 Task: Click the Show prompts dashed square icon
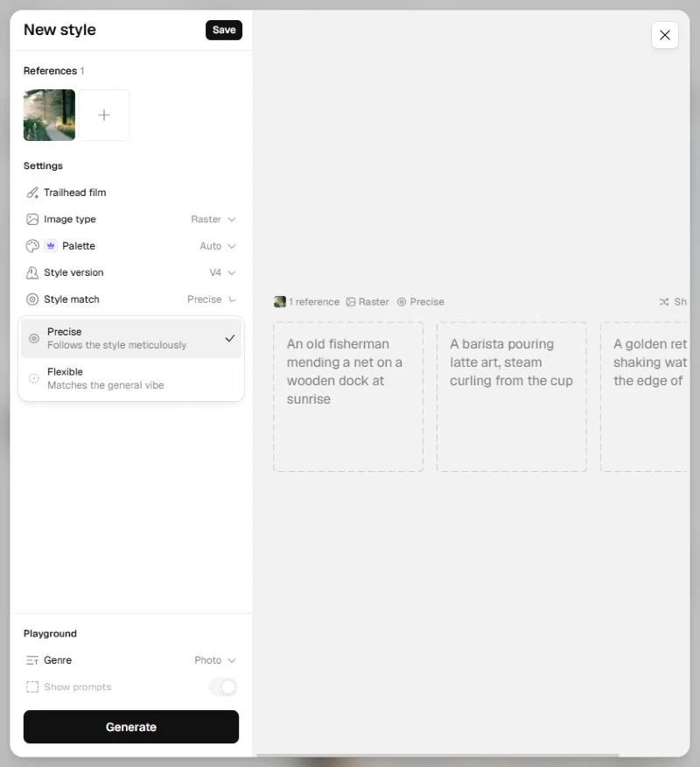(x=32, y=686)
